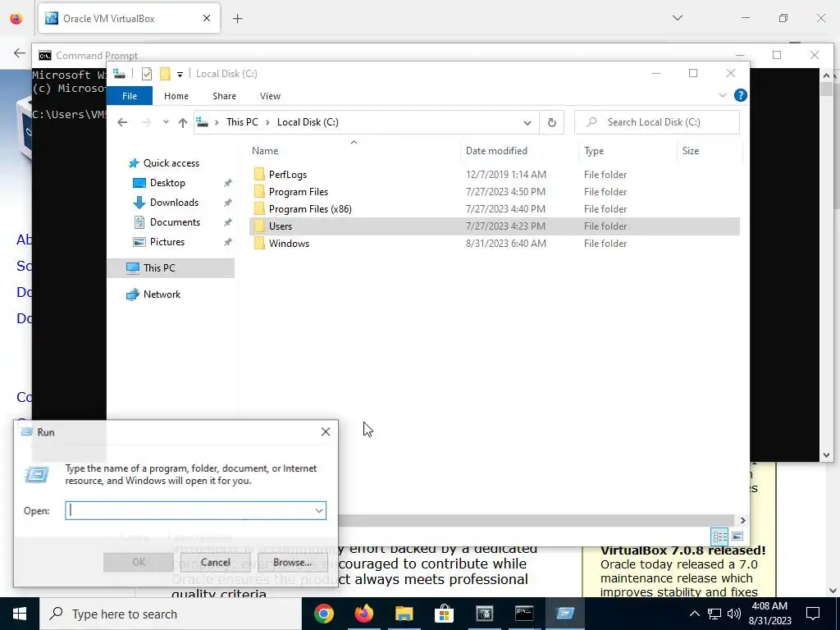Screen dimensions: 840x630
Task: Close the Oracle VM VirtualBox browser tab
Action: pos(207,18)
